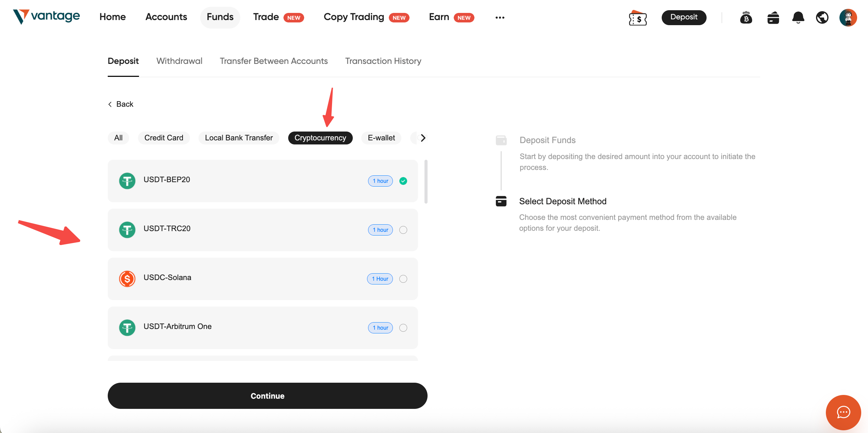Open the wallet icon in header
This screenshot has height=433, width=868.
pyautogui.click(x=773, y=18)
